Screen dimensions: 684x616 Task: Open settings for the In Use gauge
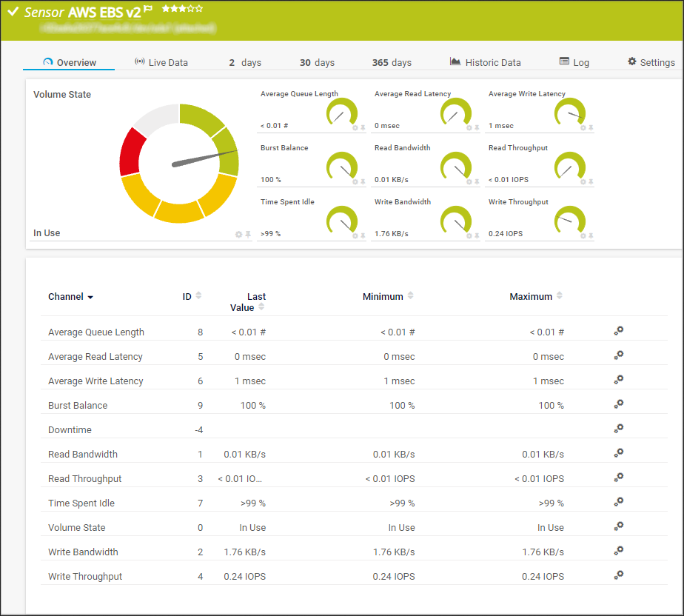coord(237,233)
